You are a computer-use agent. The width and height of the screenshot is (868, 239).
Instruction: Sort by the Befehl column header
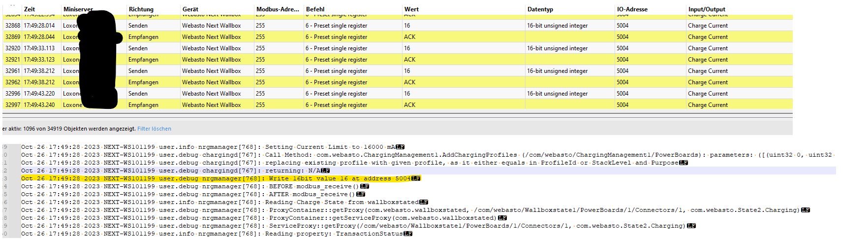click(x=315, y=9)
